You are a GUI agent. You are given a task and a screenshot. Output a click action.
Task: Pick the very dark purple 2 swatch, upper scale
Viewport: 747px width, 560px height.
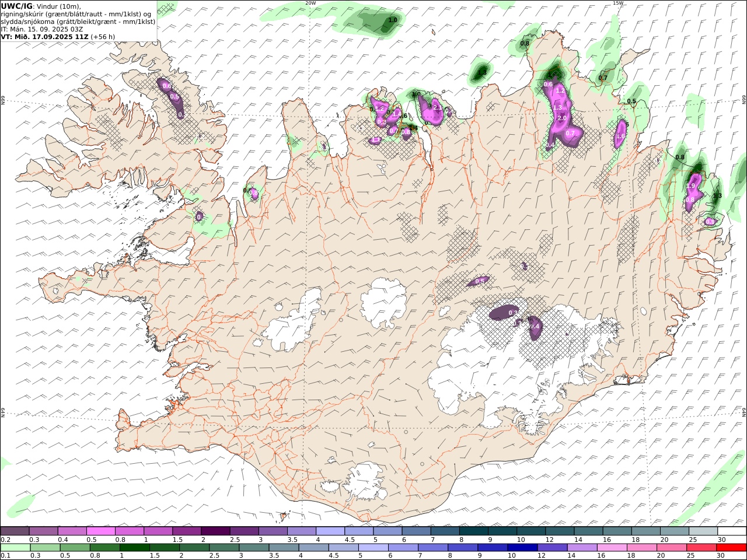coord(215,531)
